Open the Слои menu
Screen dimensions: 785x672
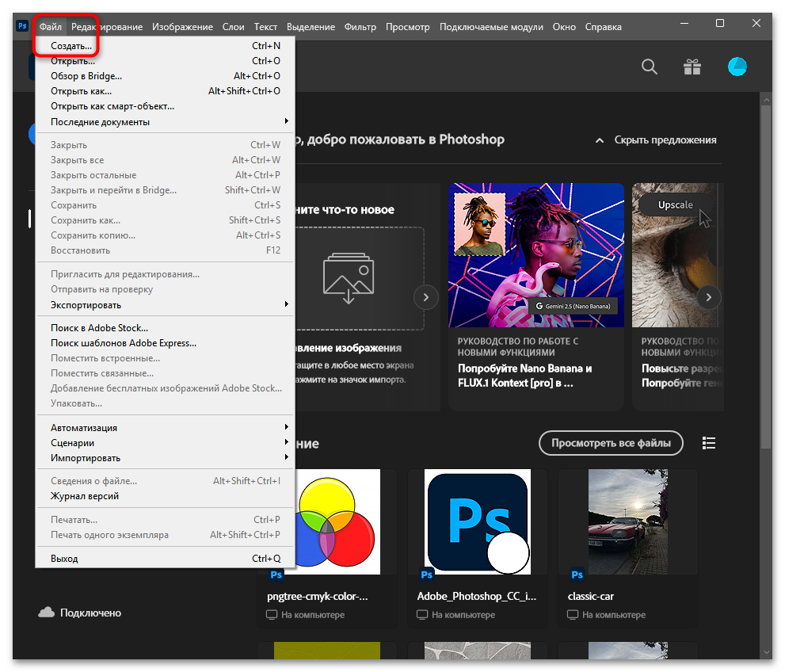(x=234, y=26)
